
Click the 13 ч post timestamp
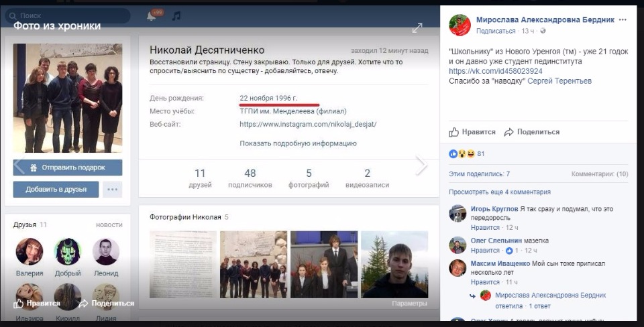528,31
